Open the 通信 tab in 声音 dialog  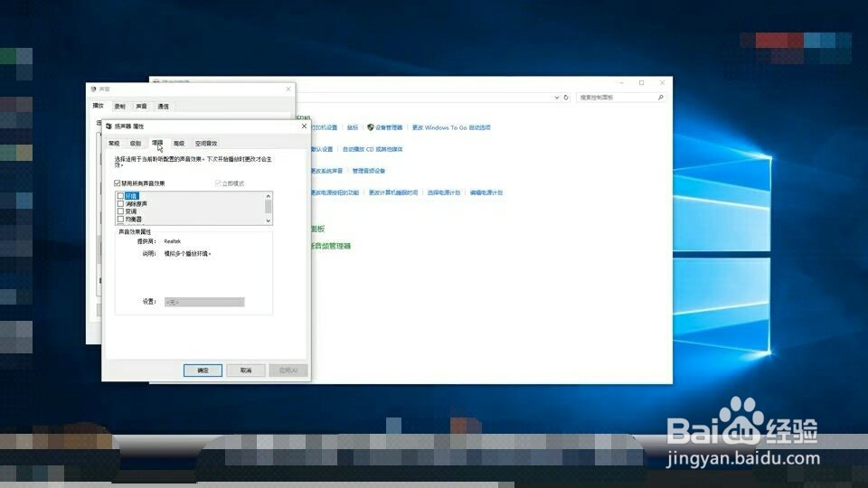[163, 107]
